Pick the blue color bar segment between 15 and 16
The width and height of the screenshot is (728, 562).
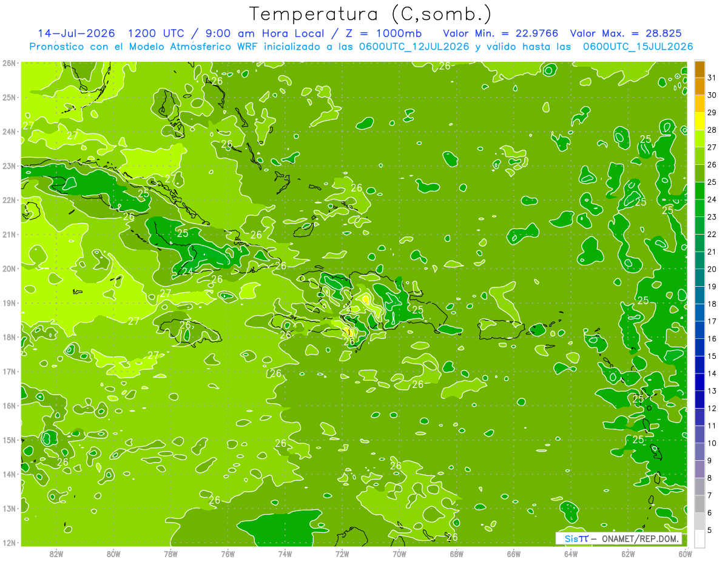pyautogui.click(x=699, y=347)
